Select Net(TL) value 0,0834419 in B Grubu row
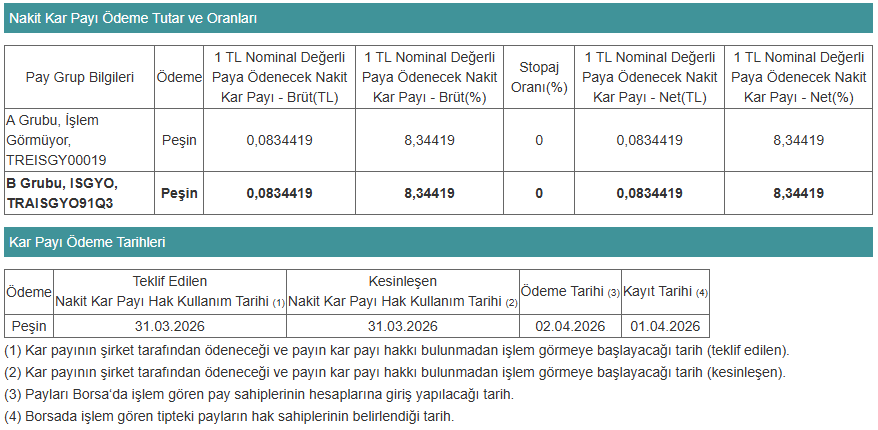Image resolution: width=878 pixels, height=430 pixels. pos(650,193)
